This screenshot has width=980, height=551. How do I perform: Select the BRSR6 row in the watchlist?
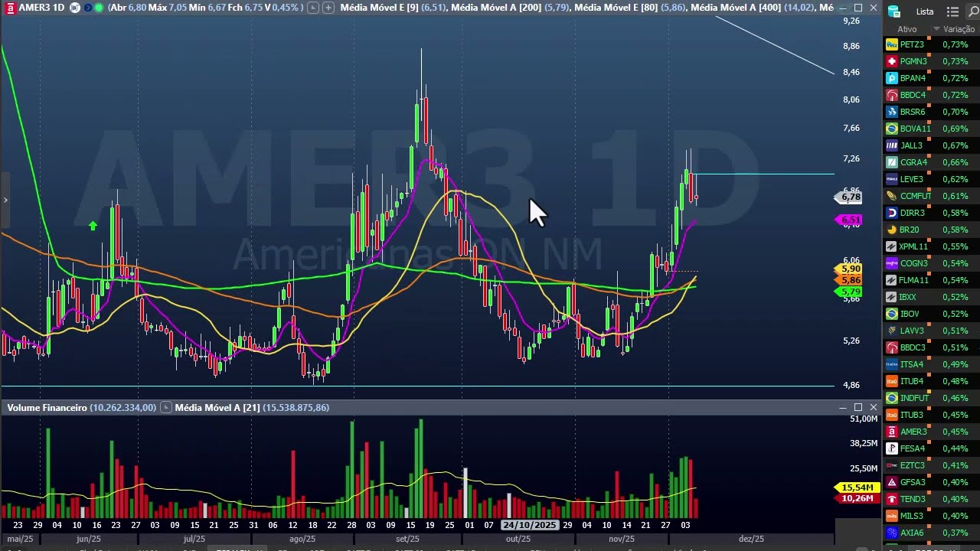pos(931,112)
